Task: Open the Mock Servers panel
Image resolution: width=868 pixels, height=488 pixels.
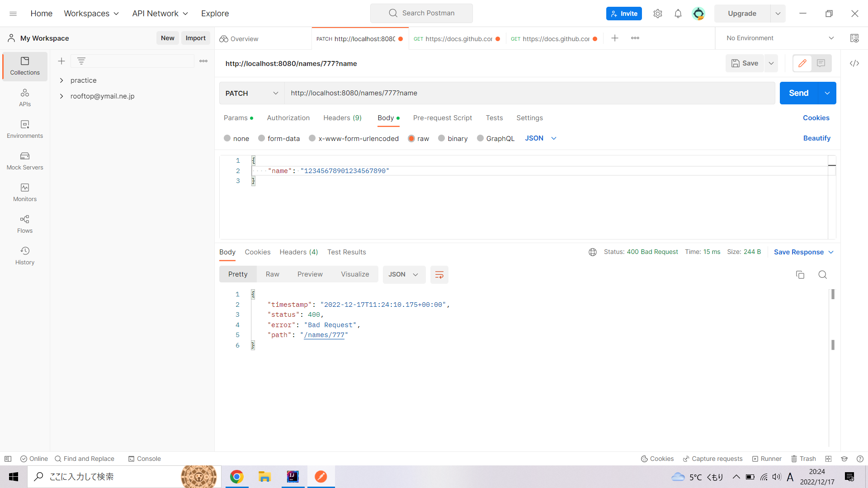Action: click(x=24, y=161)
